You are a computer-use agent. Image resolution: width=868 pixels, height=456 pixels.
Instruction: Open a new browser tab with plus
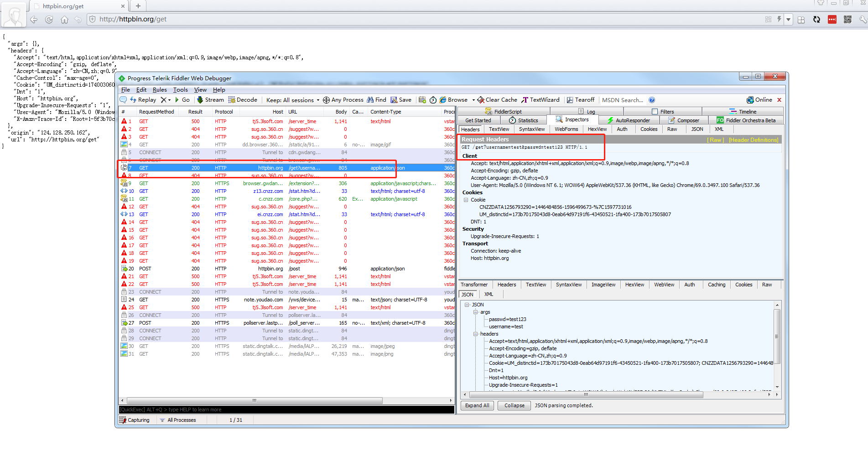pyautogui.click(x=138, y=5)
